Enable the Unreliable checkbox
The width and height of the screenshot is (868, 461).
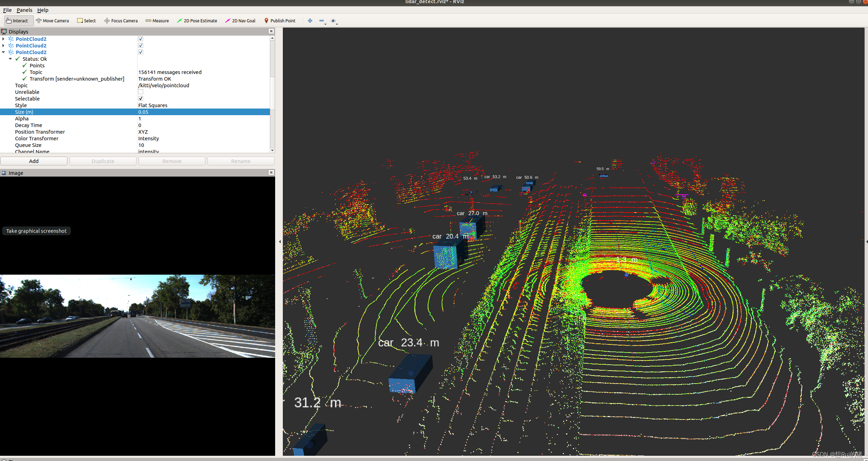coord(141,92)
